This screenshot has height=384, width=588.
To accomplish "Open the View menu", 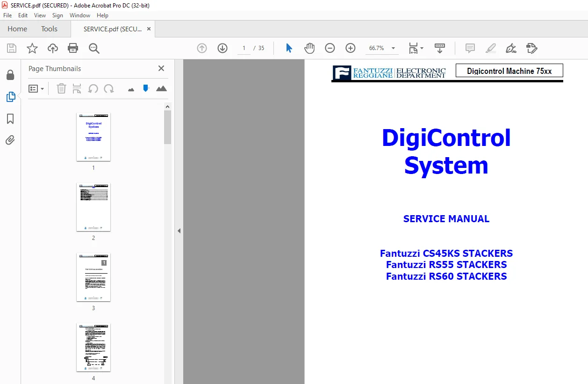I will click(x=40, y=15).
